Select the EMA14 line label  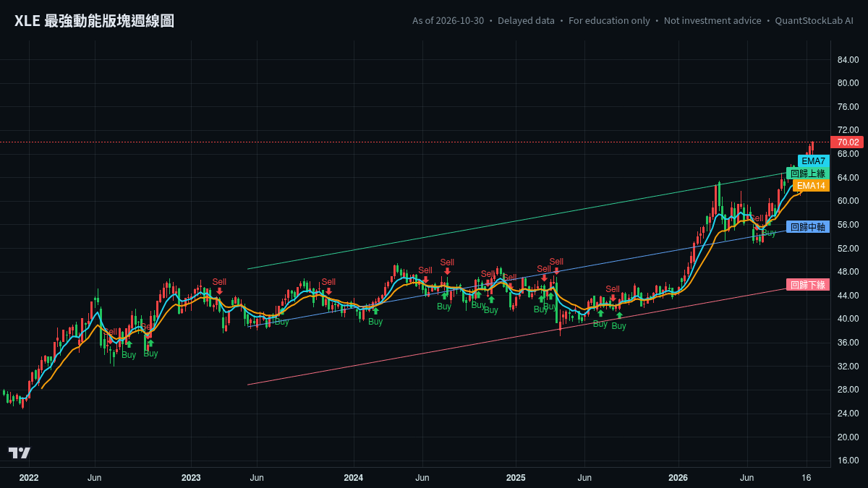(x=811, y=186)
